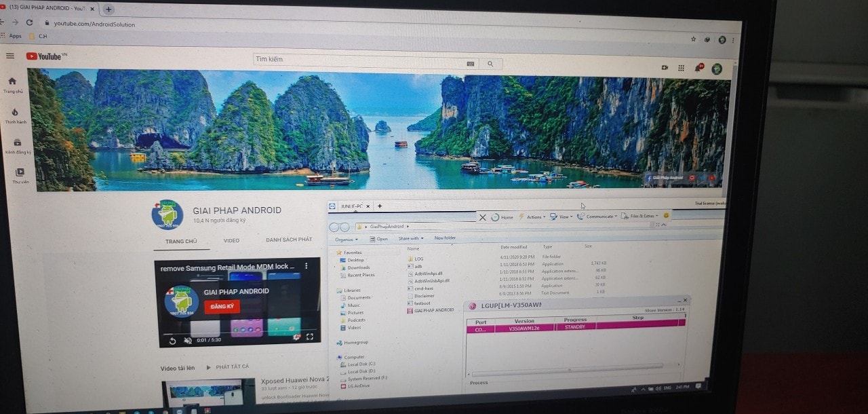Open the Communicate dropdown menu

598,217
